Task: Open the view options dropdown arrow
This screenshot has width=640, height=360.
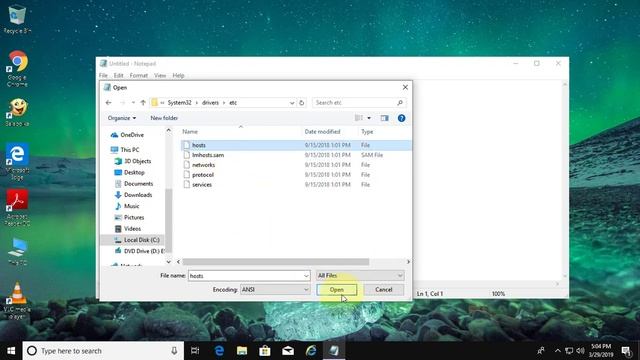Action: 369,118
